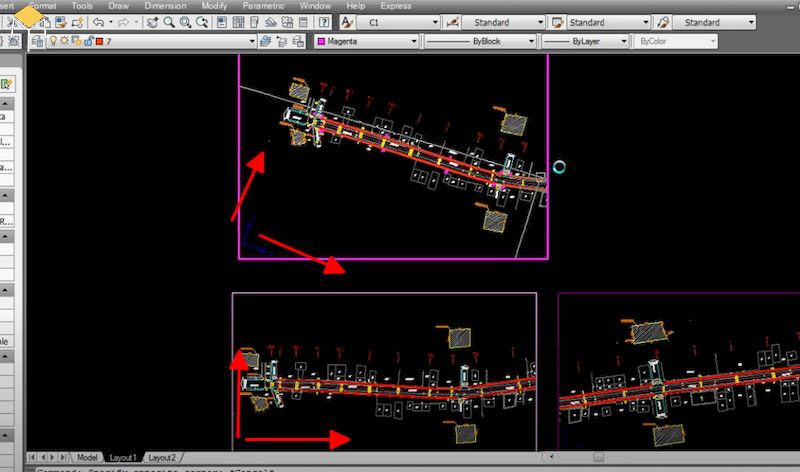800x472 pixels.
Task: Open the Tools menu
Action: pyautogui.click(x=82, y=6)
